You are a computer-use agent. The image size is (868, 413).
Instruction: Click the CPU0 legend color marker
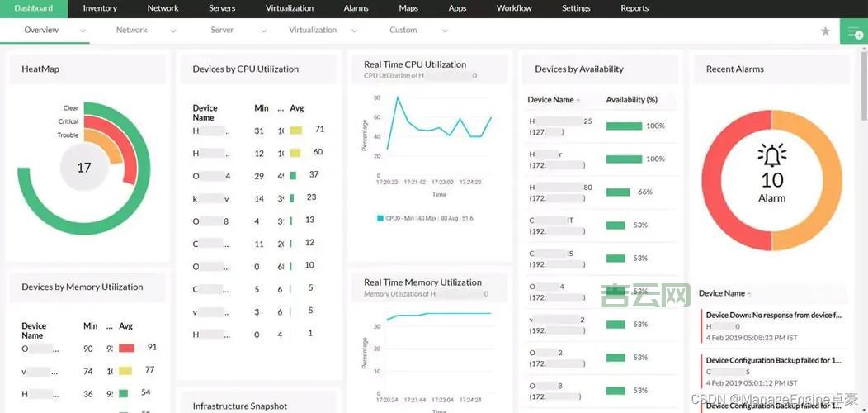point(380,218)
